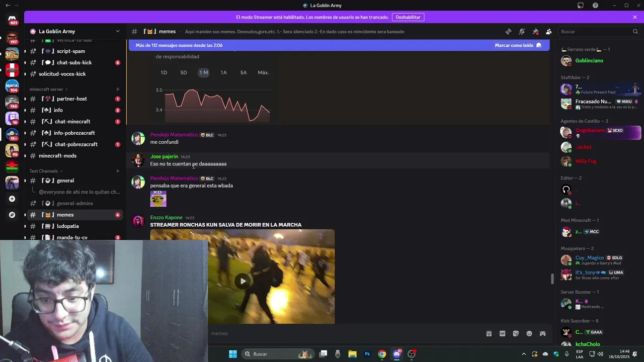Select the 1D chart range
The image size is (644, 362).
164,72
